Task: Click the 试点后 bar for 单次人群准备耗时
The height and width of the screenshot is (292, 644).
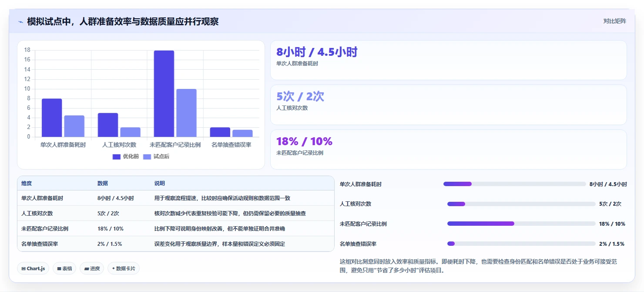Action: tap(74, 126)
